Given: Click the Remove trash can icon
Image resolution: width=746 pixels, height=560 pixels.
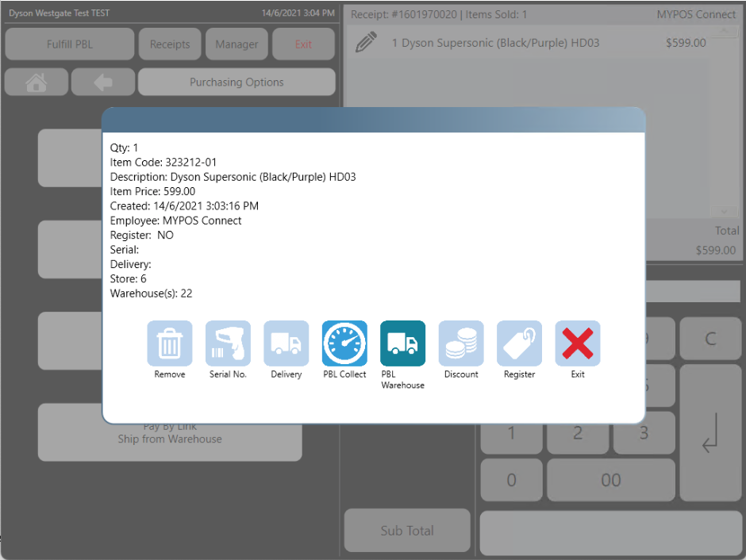Looking at the screenshot, I should [169, 343].
